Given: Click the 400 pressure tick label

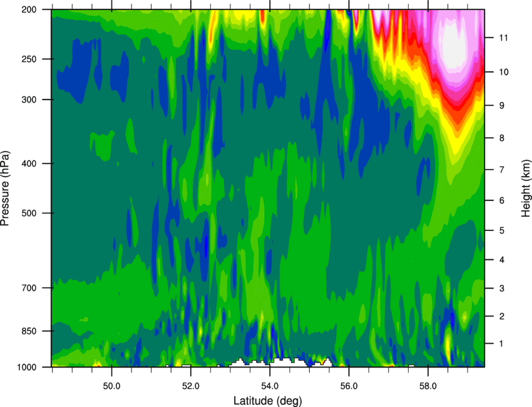Looking at the screenshot, I should point(29,163).
